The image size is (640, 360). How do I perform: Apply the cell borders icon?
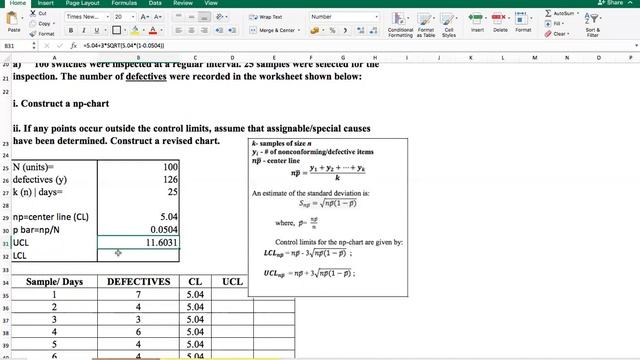pyautogui.click(x=116, y=30)
